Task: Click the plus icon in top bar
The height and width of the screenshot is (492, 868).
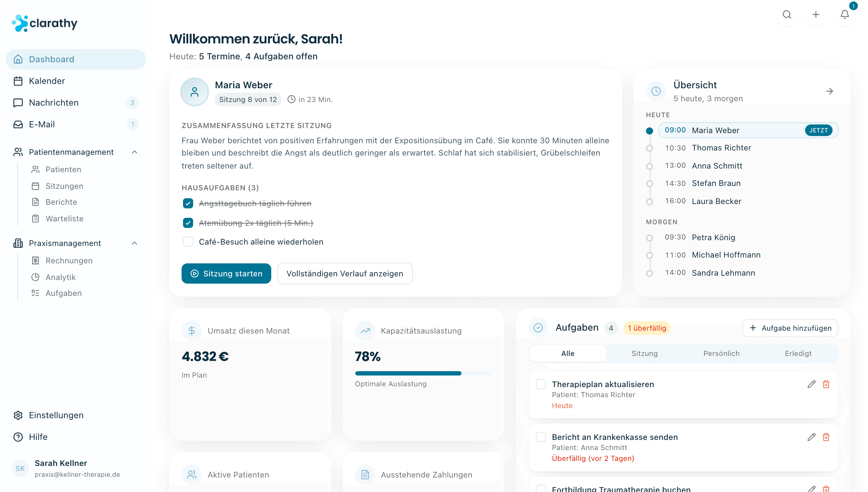Action: (816, 14)
